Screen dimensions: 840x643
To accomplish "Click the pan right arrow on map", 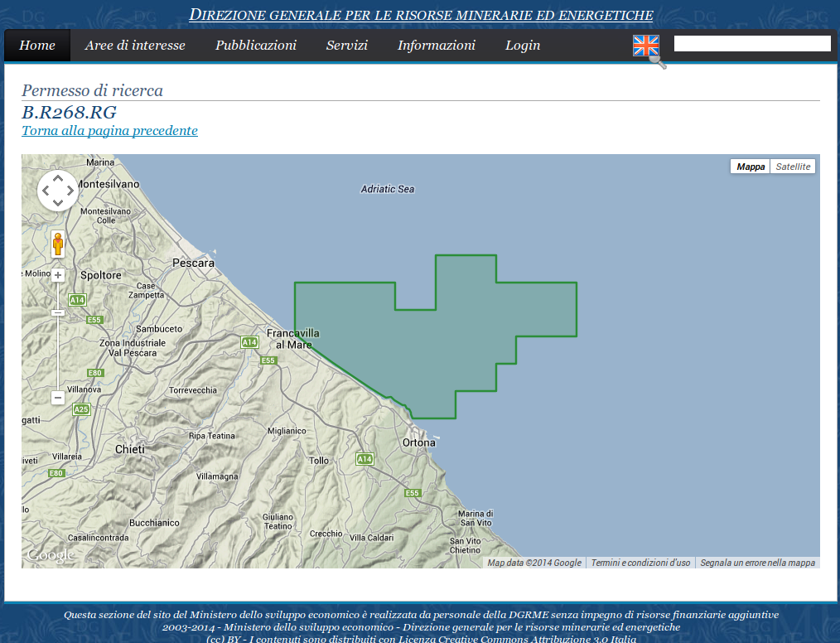I will click(70, 191).
